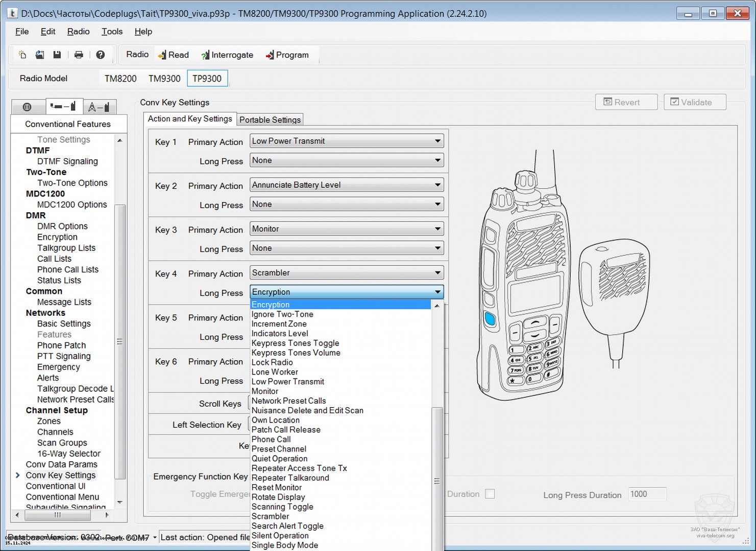Viewport: 756px width, 551px height.
Task: Open Help via question mark icon
Action: click(101, 55)
